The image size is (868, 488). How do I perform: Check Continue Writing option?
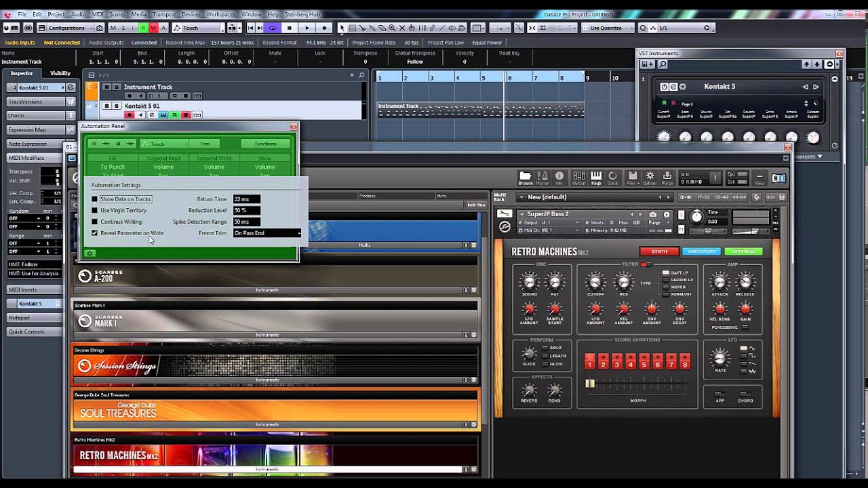click(x=95, y=222)
